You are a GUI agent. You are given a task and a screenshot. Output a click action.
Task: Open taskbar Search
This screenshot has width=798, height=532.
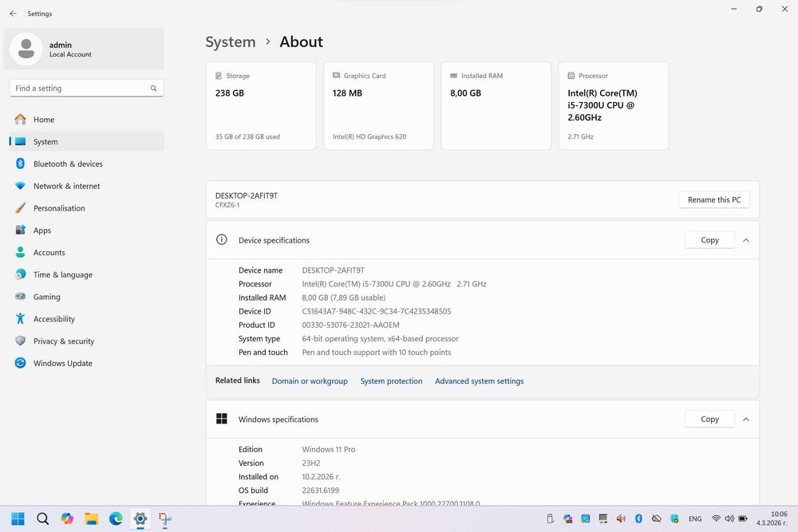click(43, 518)
